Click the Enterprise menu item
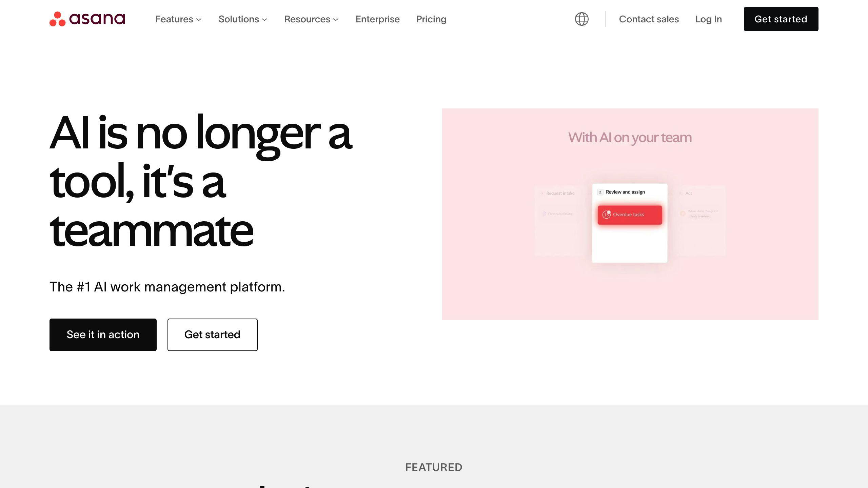Image resolution: width=868 pixels, height=488 pixels. [x=378, y=19]
